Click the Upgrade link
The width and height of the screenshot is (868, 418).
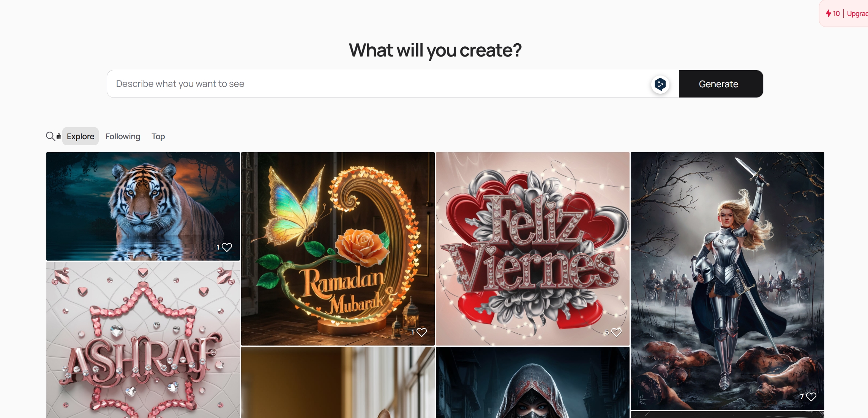(857, 13)
